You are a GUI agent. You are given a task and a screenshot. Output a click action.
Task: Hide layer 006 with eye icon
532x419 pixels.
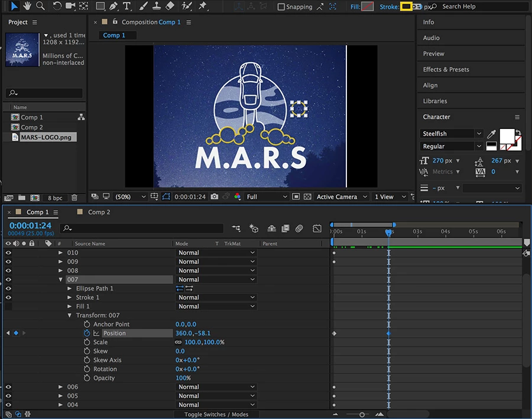(x=8, y=386)
